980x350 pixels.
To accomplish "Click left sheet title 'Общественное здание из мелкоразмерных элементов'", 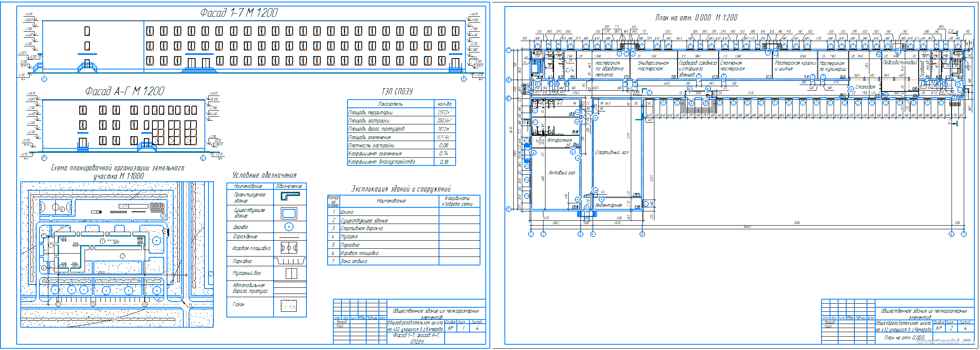I will click(x=436, y=314).
